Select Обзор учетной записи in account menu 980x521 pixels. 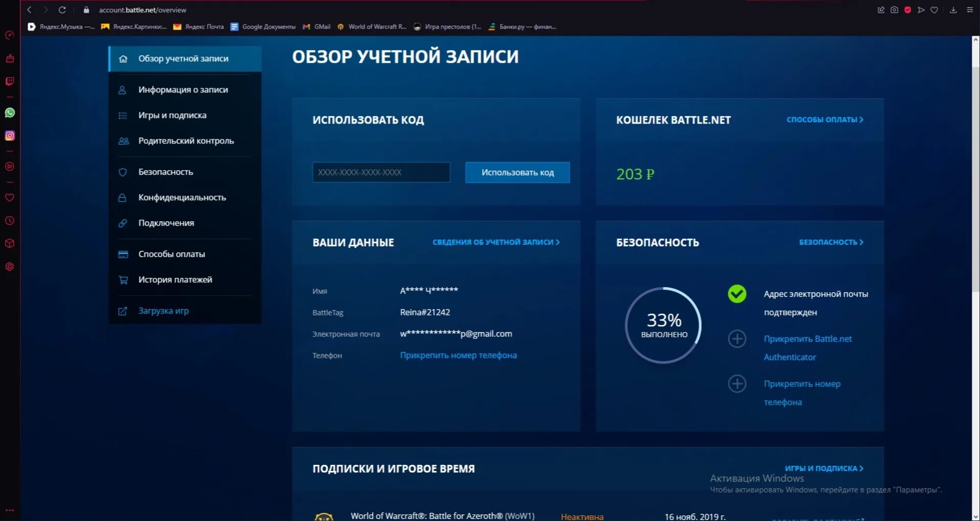tap(185, 59)
